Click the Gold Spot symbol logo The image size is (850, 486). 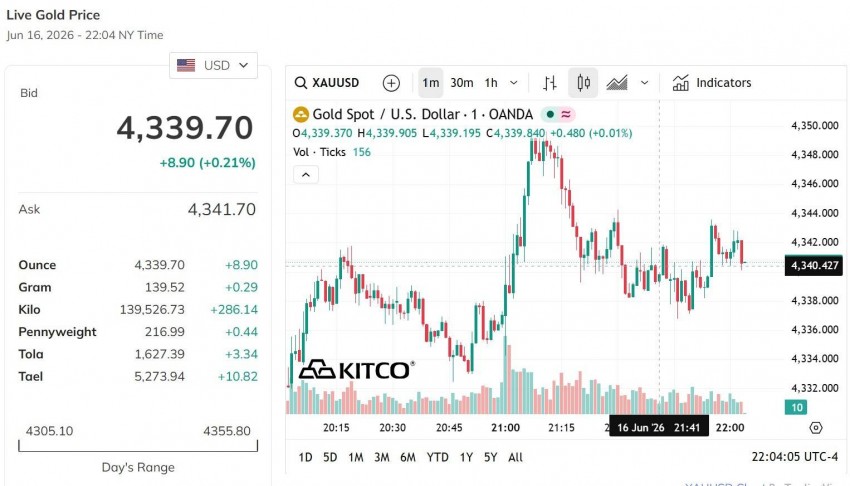[x=301, y=114]
